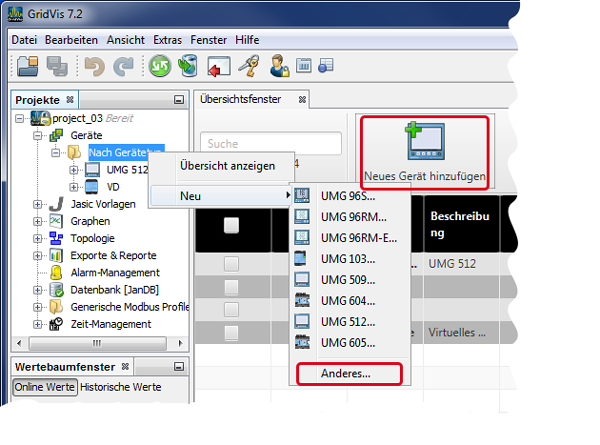Click the green refresh circle toolbar icon
Viewport: 600px width, 445px height.
(160, 66)
